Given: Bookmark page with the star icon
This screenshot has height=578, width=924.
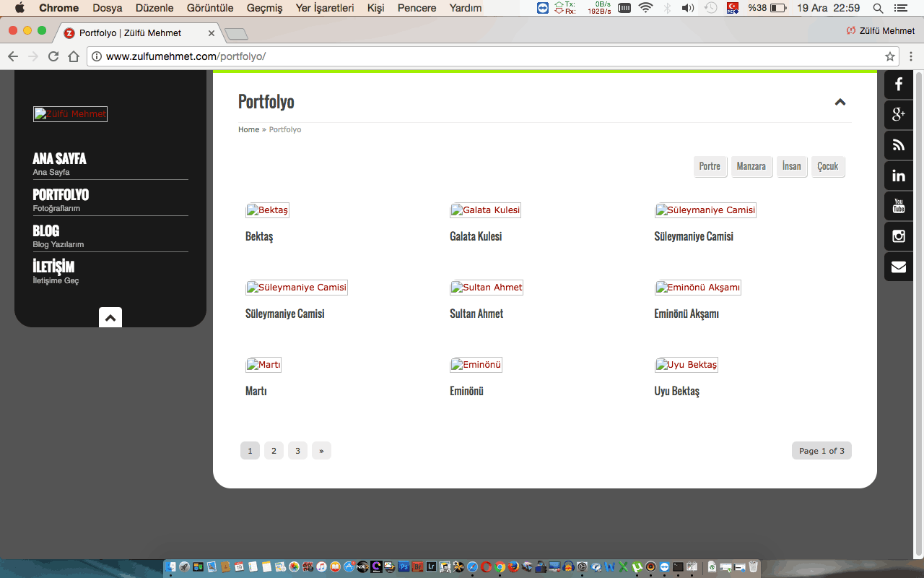Looking at the screenshot, I should (x=890, y=56).
